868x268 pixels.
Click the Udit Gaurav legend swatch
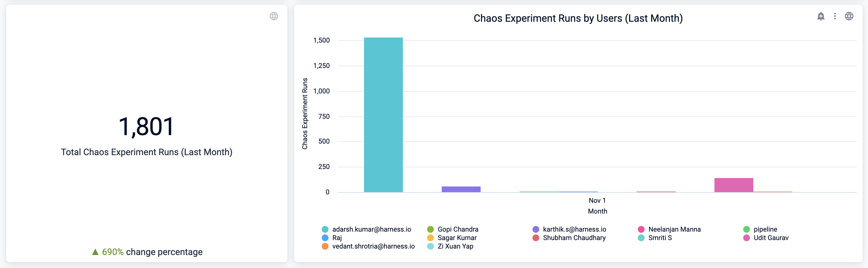[x=746, y=238]
